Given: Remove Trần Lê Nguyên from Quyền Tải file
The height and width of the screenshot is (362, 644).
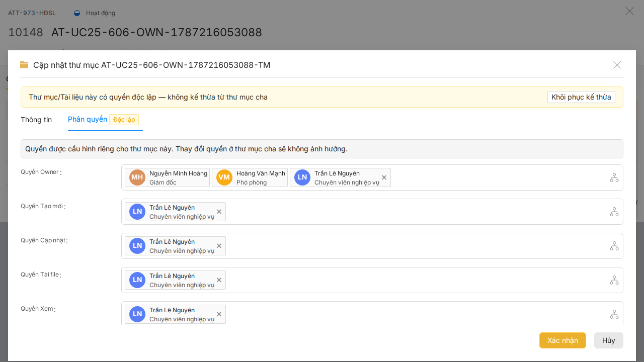Looking at the screenshot, I should pyautogui.click(x=219, y=280).
